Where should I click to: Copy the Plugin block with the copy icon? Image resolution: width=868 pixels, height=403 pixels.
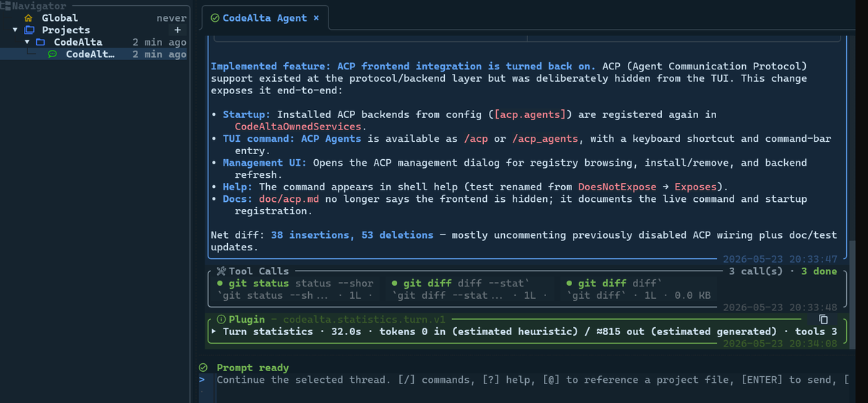(x=822, y=319)
